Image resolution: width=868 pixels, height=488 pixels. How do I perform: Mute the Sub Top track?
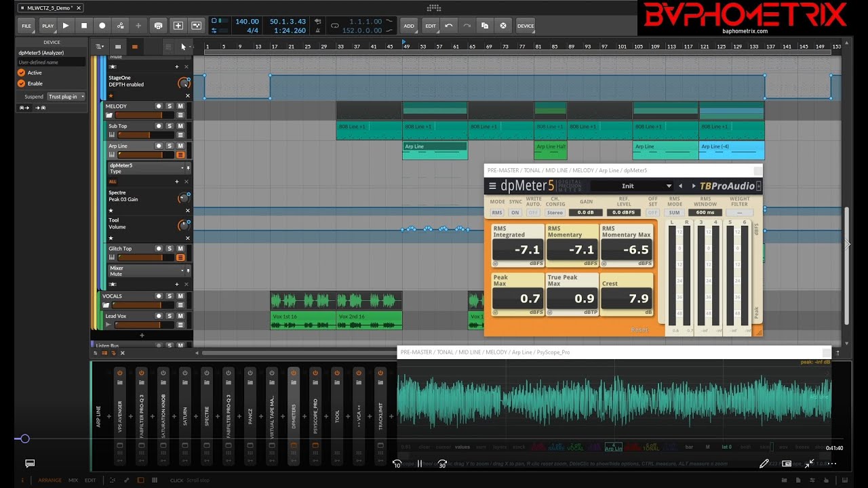pyautogui.click(x=180, y=126)
